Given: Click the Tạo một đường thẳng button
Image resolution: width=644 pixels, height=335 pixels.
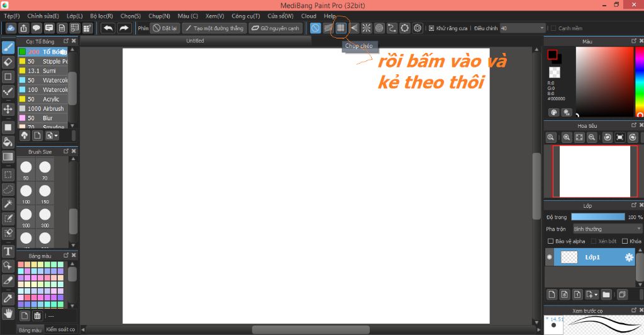Looking at the screenshot, I should pyautogui.click(x=214, y=28).
